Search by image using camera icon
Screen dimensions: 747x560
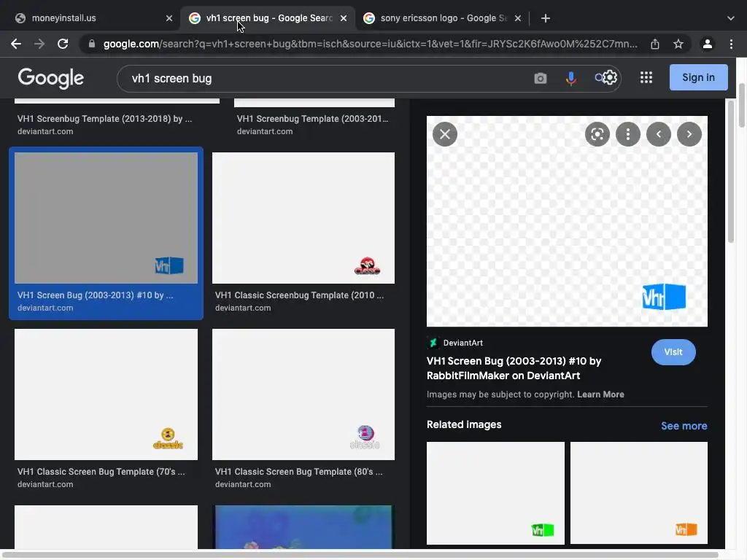pos(541,78)
